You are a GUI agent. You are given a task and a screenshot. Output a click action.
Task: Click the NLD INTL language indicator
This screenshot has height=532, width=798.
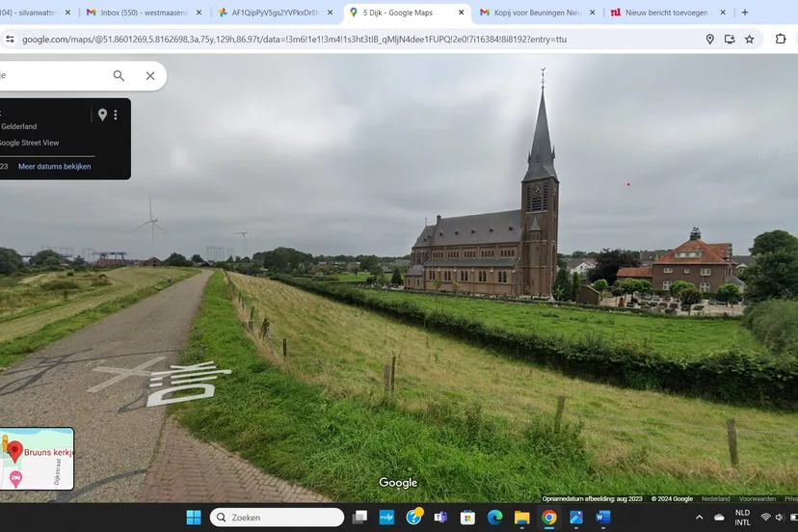pos(742,518)
